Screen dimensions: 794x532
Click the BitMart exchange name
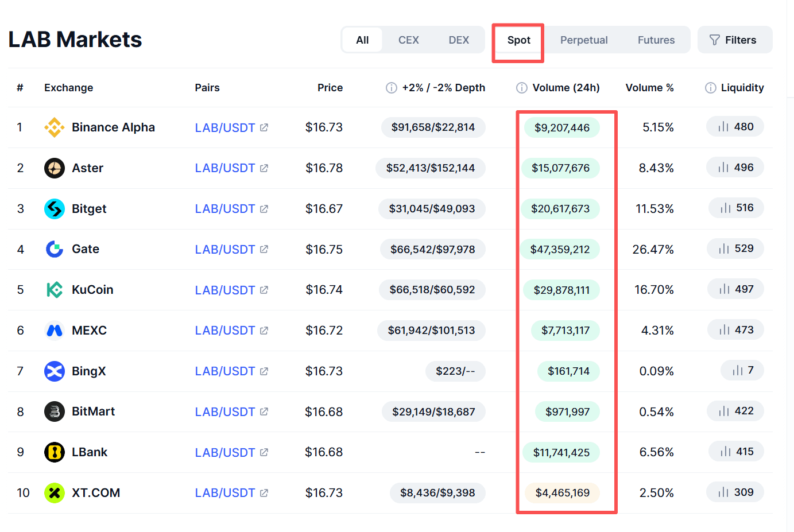(x=94, y=411)
